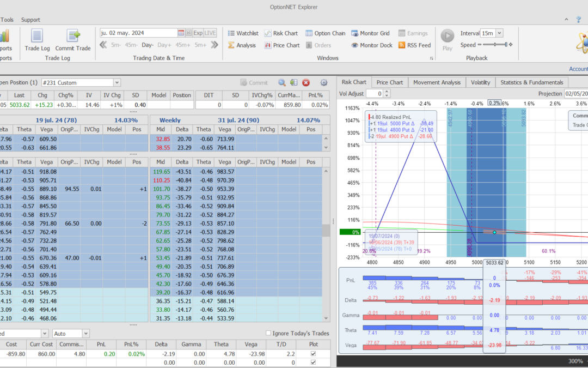Expand the #231 Custom position dropdown
This screenshot has height=368, width=588.
pos(117,83)
